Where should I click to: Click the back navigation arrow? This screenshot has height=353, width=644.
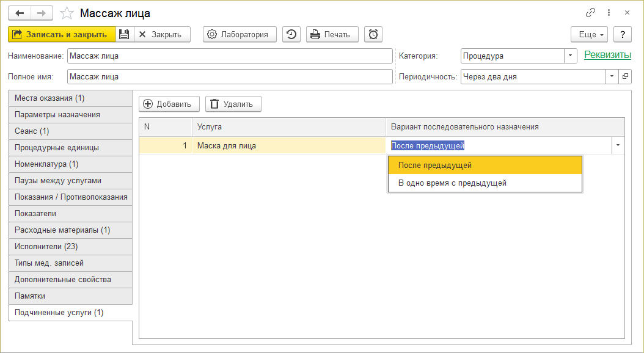point(20,13)
